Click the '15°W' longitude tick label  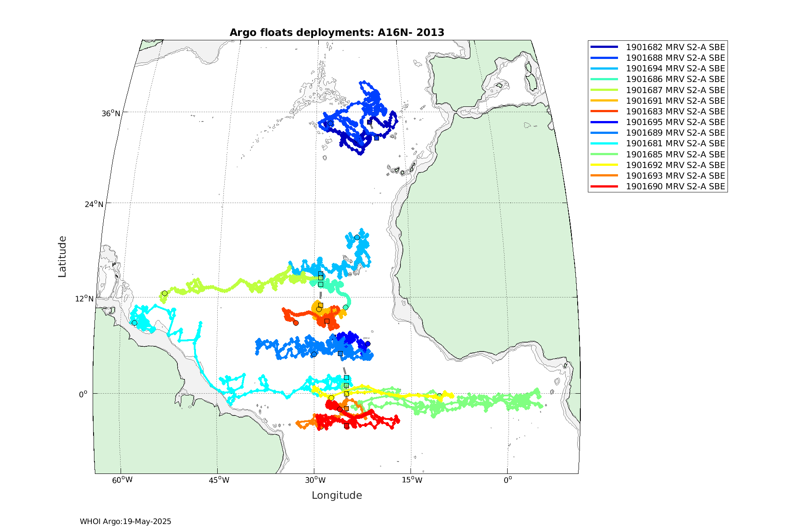pyautogui.click(x=412, y=480)
